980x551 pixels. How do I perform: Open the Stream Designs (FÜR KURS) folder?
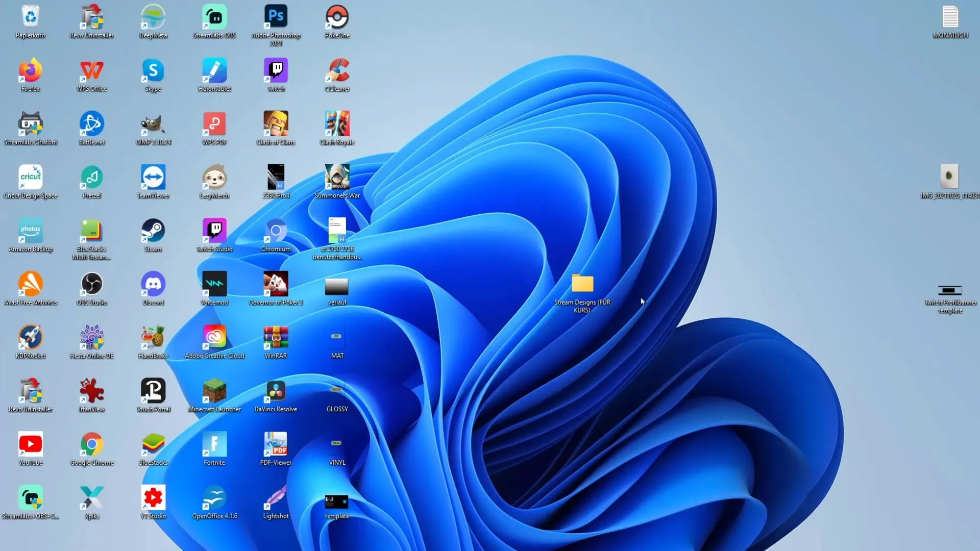(582, 284)
